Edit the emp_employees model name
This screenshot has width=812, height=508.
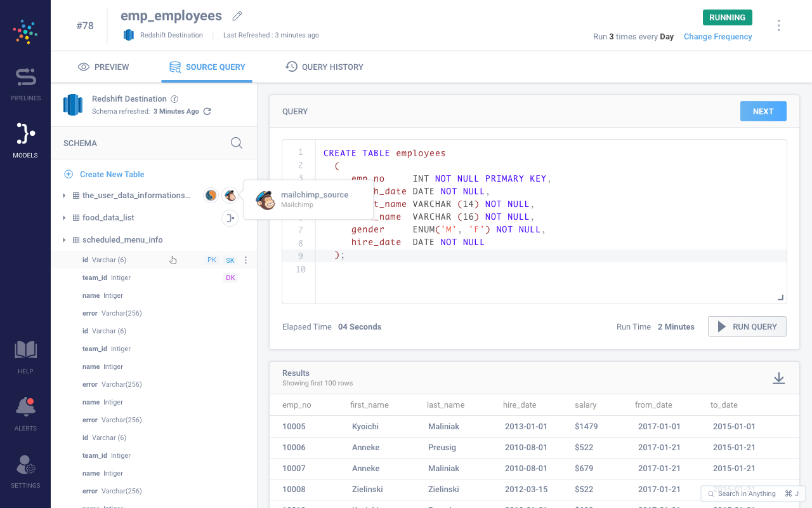237,16
